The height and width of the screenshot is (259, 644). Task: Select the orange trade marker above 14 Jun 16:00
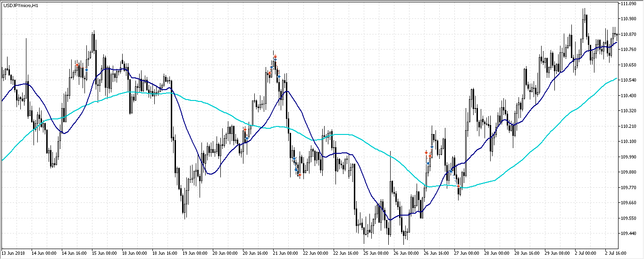point(77,65)
